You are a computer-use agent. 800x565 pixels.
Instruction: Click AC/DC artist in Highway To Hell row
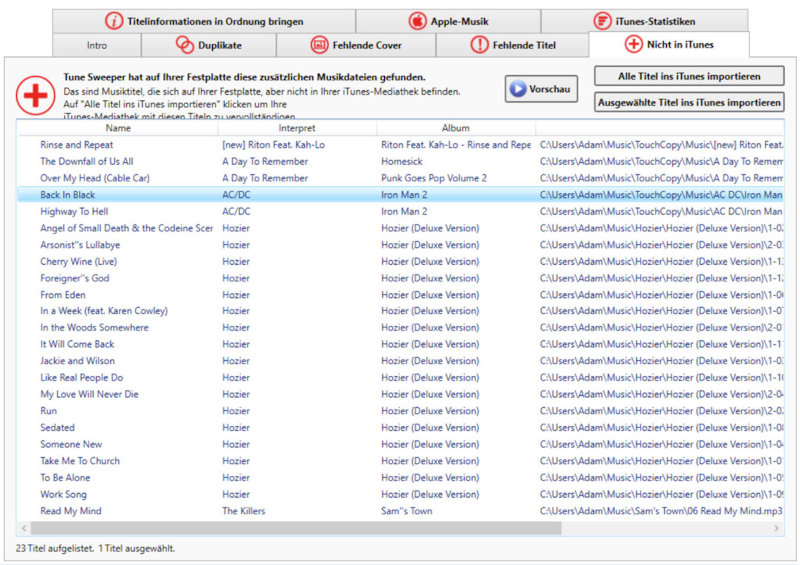[x=236, y=211]
